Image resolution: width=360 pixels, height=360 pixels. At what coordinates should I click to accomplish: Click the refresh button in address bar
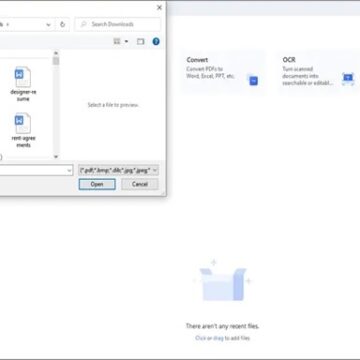(62, 24)
